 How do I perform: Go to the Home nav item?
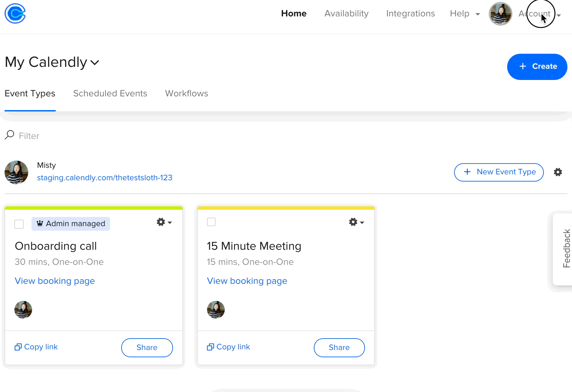[x=294, y=13]
